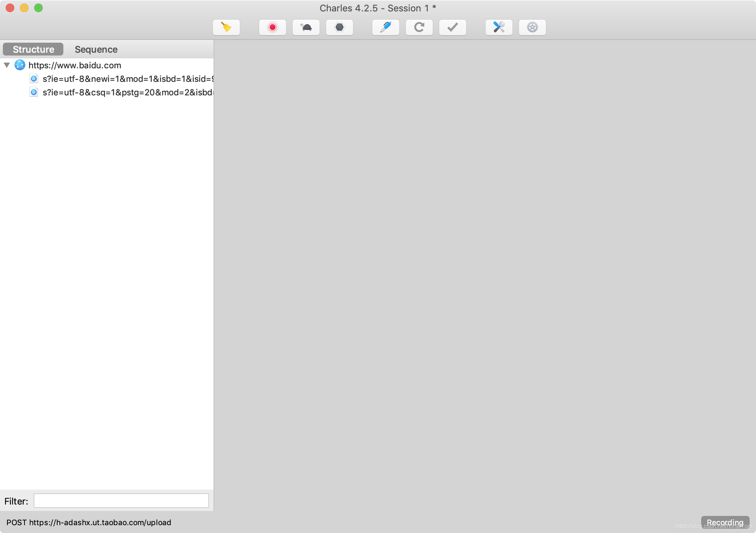Image resolution: width=756 pixels, height=533 pixels.
Task: Click the Recording status button
Action: (x=725, y=522)
